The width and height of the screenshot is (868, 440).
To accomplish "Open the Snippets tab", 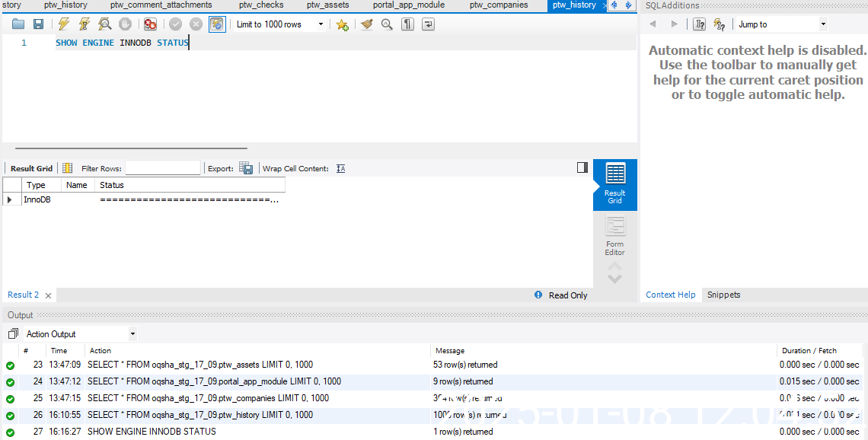I will point(723,295).
